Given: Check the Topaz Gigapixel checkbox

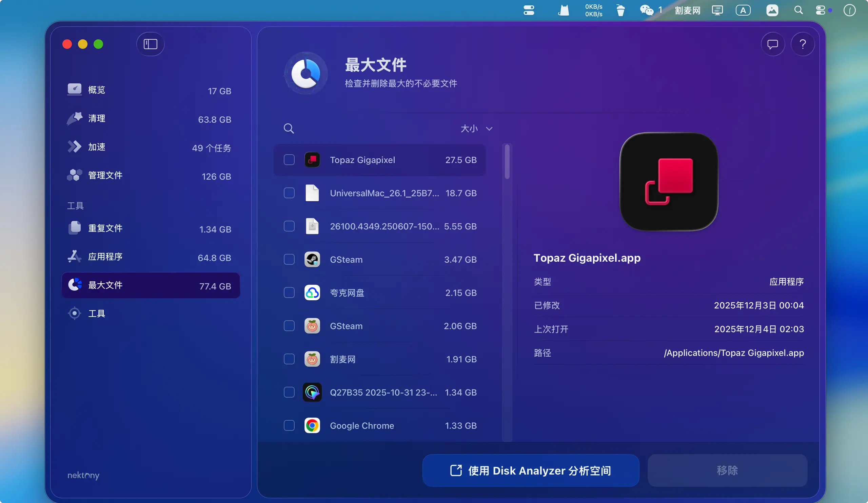Looking at the screenshot, I should 289,160.
